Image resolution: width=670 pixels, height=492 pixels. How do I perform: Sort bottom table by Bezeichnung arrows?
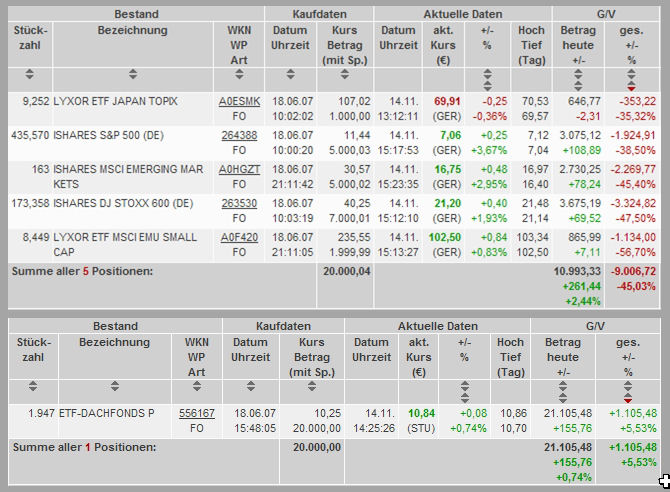tap(115, 386)
